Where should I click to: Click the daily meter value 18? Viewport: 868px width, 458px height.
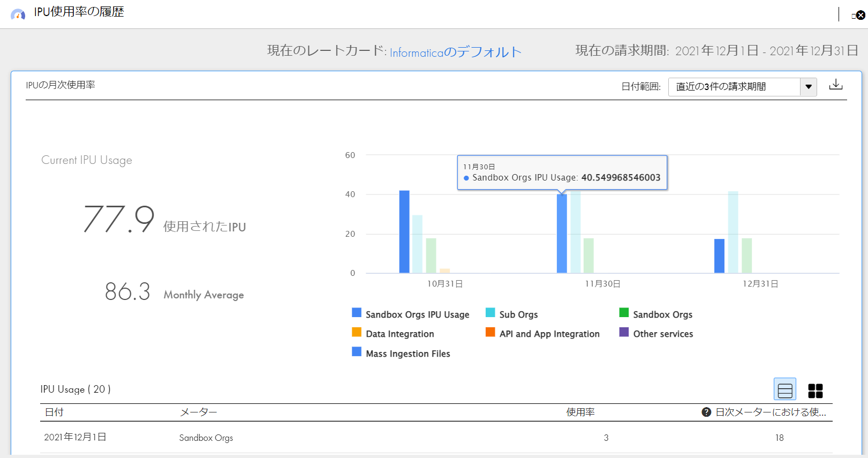coord(780,438)
